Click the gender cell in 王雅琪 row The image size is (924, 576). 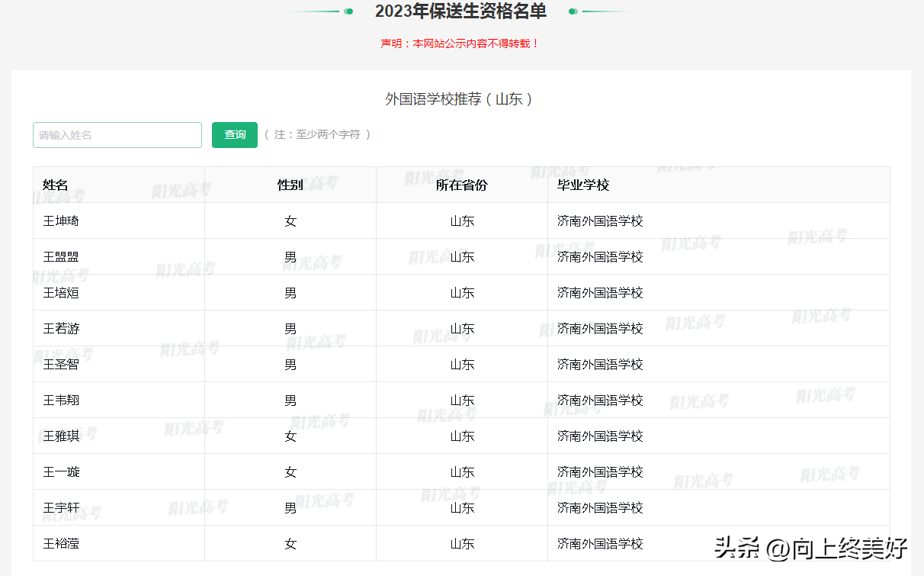coord(290,436)
